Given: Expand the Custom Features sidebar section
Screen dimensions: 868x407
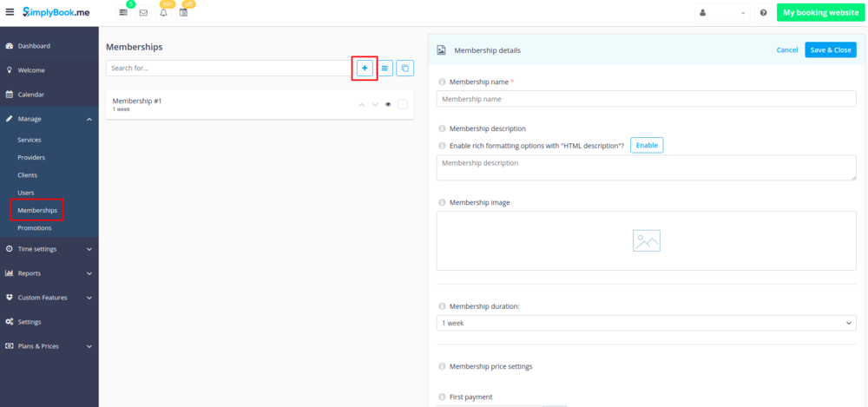Looking at the screenshot, I should 49,298.
